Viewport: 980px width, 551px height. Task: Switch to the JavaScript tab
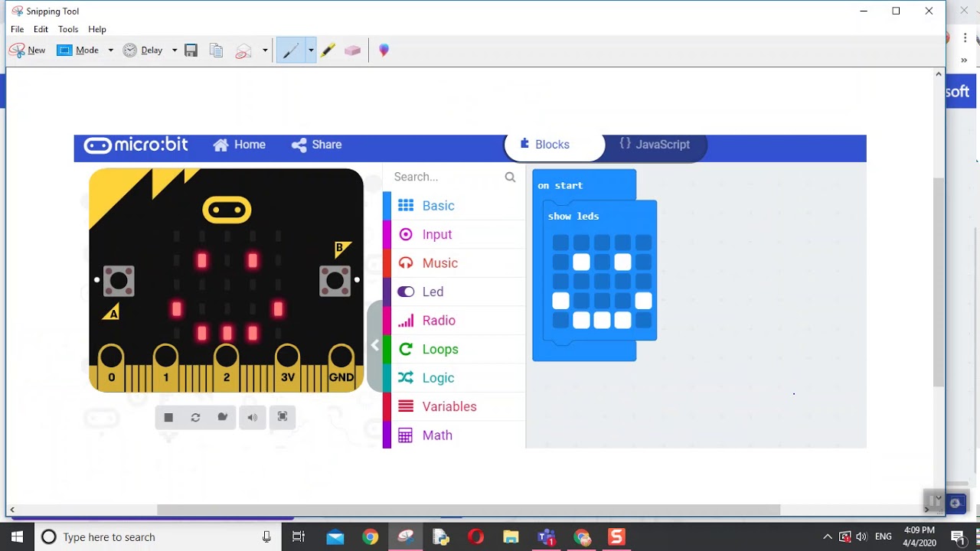(x=655, y=145)
